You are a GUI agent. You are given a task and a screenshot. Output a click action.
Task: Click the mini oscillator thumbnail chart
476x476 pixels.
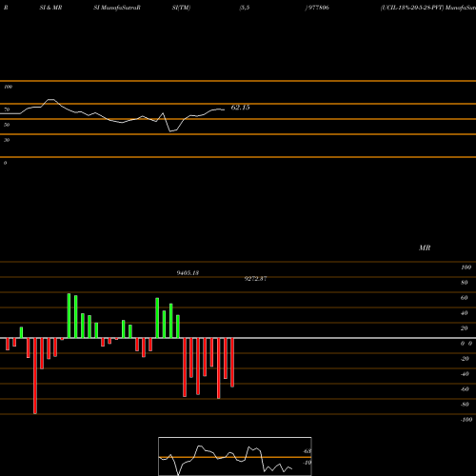pyautogui.click(x=235, y=456)
